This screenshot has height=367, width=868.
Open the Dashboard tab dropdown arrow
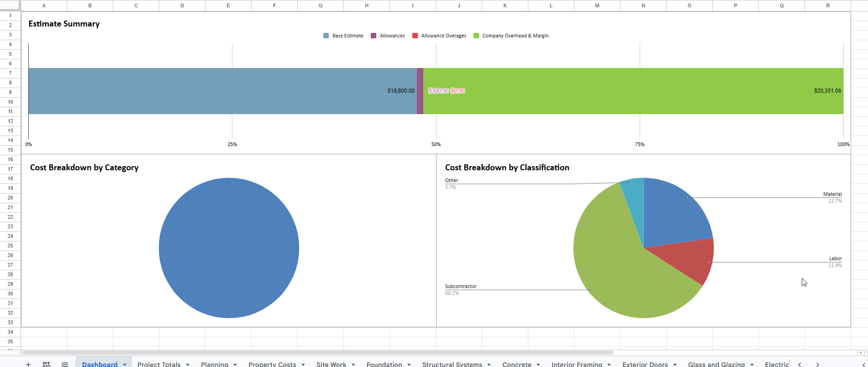[125, 364]
